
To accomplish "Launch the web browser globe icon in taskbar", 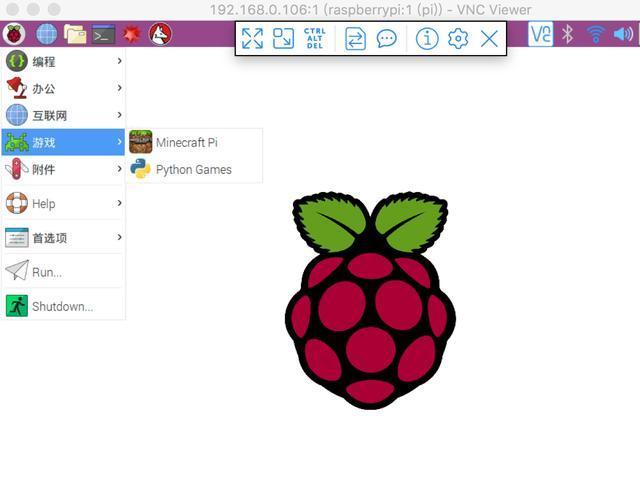I will pyautogui.click(x=47, y=34).
